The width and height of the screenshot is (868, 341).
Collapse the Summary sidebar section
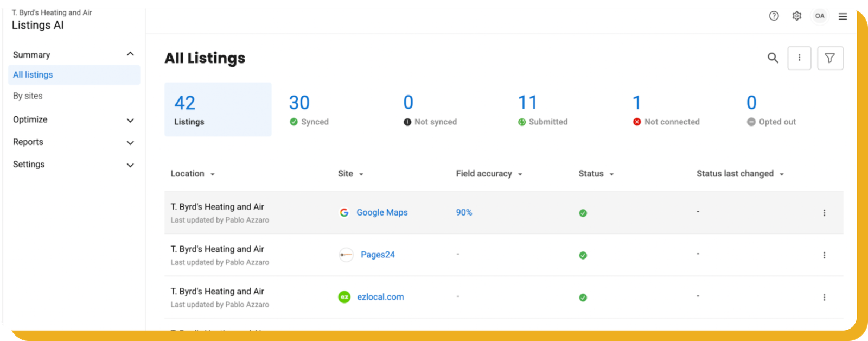130,54
